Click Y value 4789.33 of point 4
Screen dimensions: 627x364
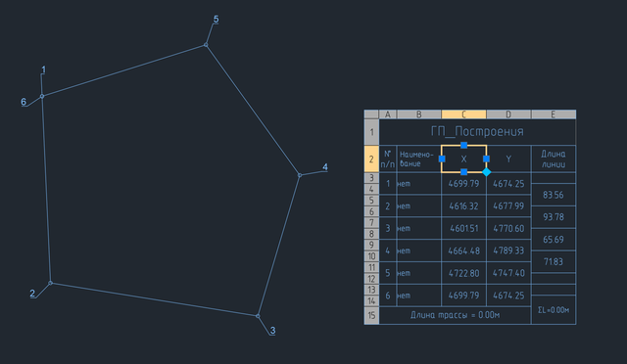(508, 250)
